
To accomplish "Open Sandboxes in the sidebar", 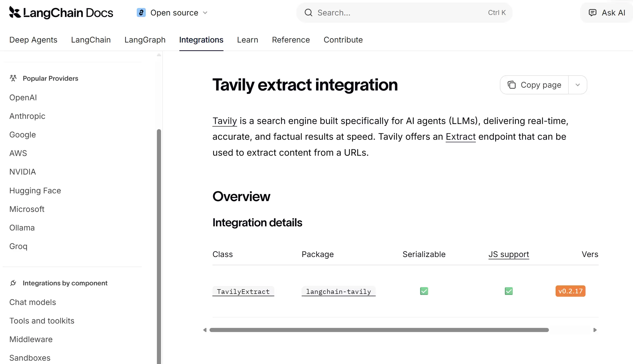I will point(30,358).
